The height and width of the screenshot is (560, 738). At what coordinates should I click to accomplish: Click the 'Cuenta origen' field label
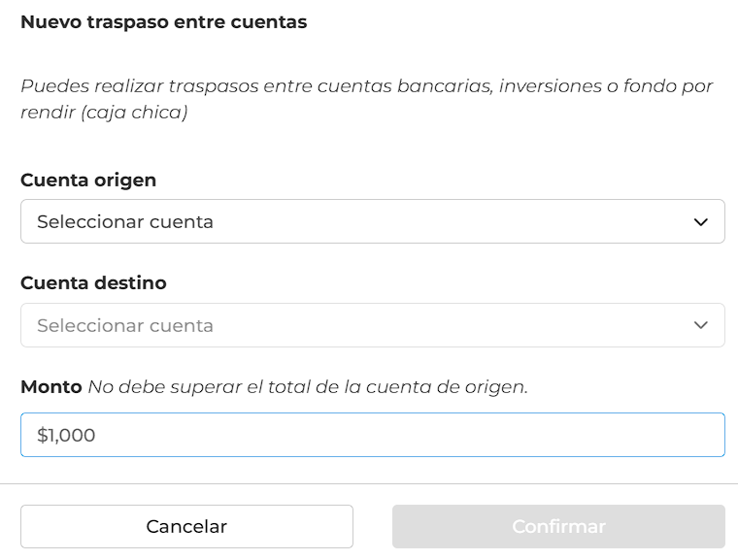[x=88, y=181]
